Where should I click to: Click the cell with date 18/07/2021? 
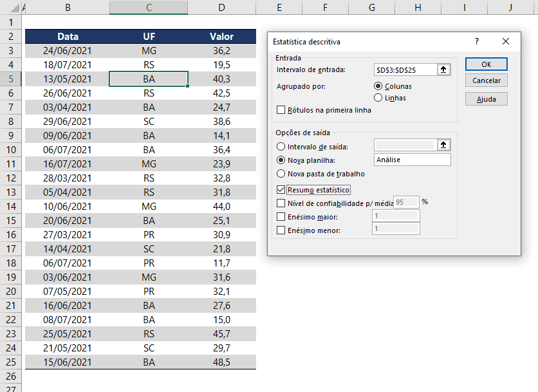(68, 65)
